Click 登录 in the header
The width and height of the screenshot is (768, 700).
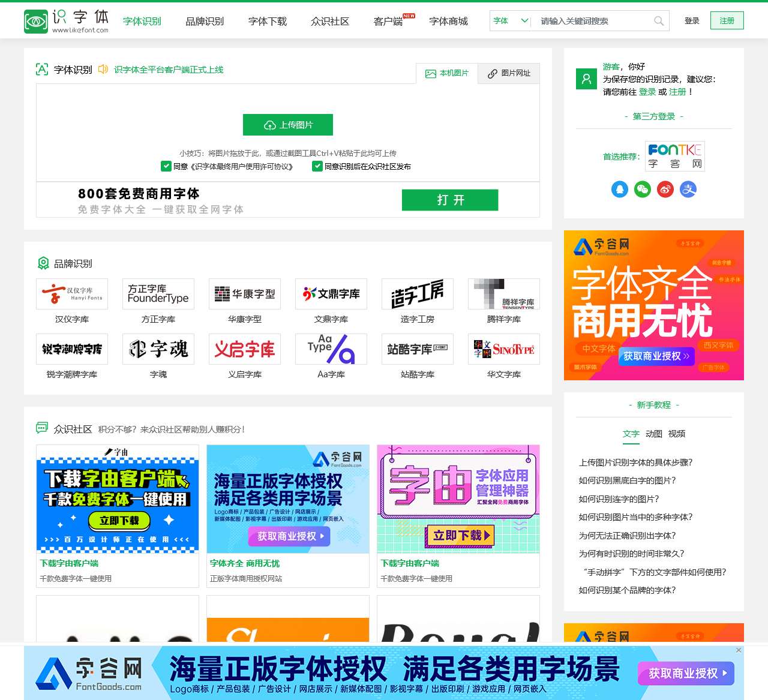[692, 20]
